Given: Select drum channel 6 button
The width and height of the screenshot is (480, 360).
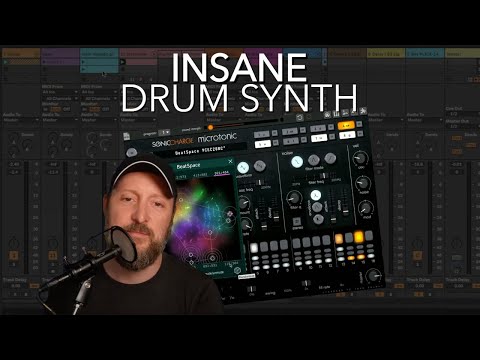Looking at the screenshot, I should point(291,141).
